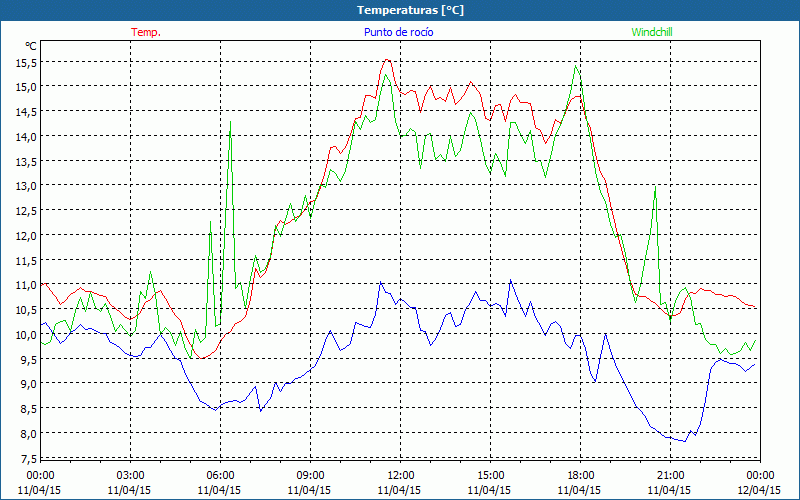Click the 15,5 value on temperature axis

27,62
